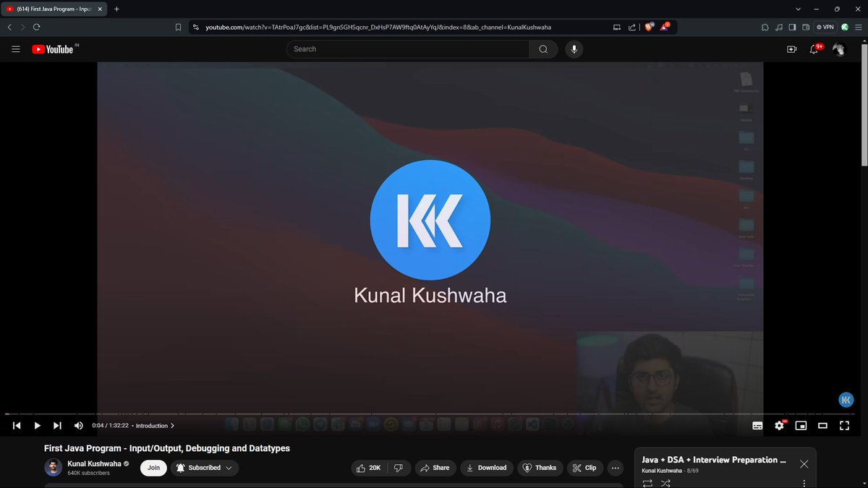This screenshot has width=868, height=488.
Task: Play the video
Action: (x=37, y=426)
